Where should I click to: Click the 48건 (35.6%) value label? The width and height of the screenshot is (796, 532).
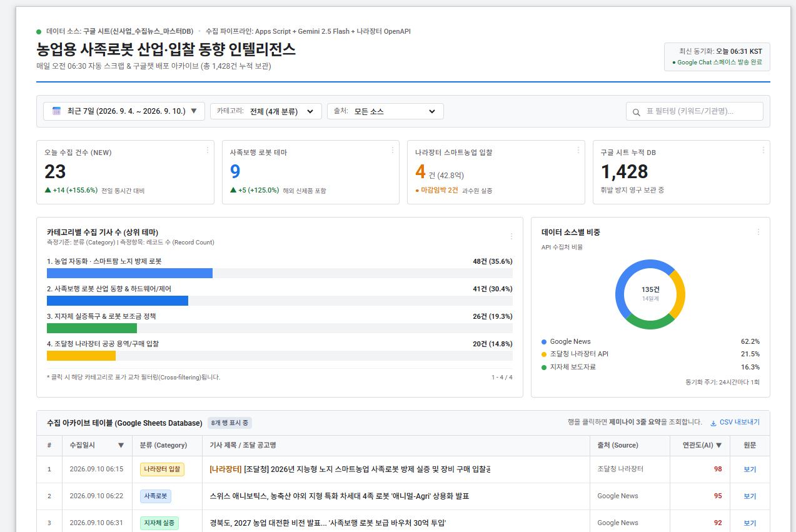pos(493,261)
